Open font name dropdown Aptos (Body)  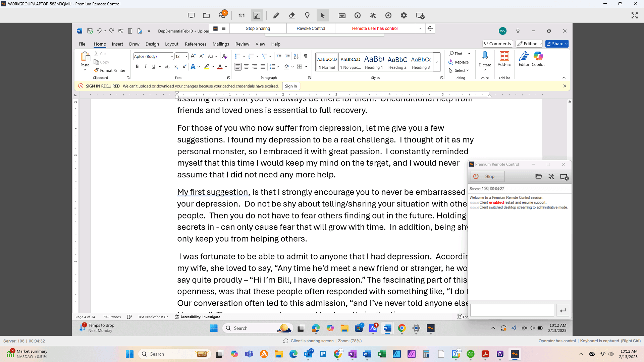172,56
